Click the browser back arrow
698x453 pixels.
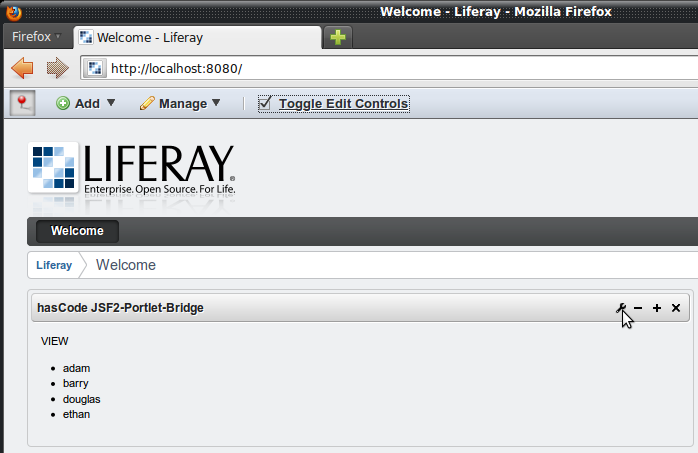pos(22,68)
